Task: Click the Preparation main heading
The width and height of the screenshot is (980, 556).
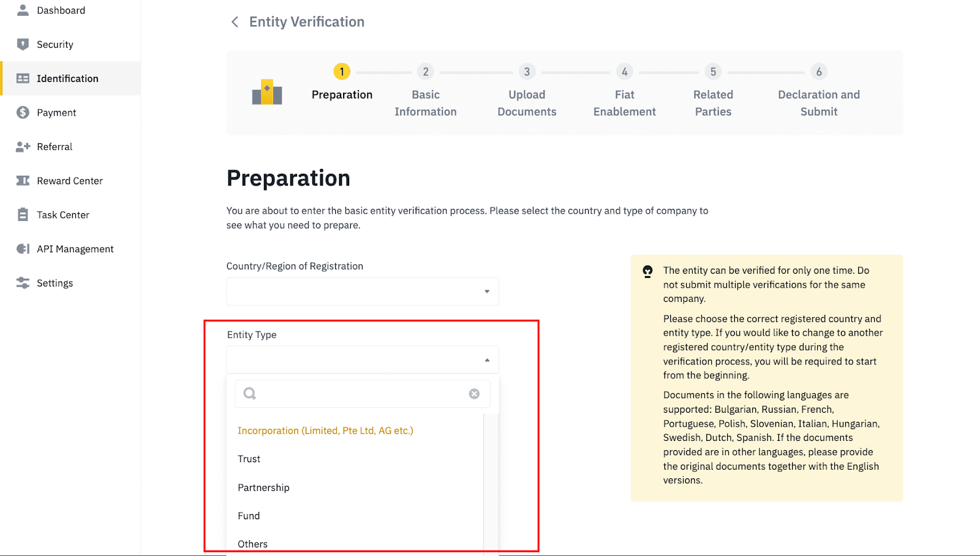Action: 288,178
